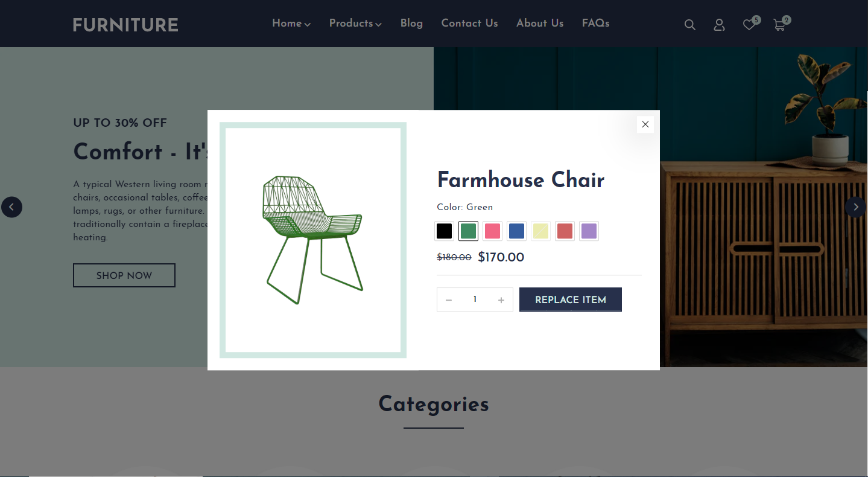Open the user account icon
Viewport: 868px width, 477px height.
pos(719,25)
